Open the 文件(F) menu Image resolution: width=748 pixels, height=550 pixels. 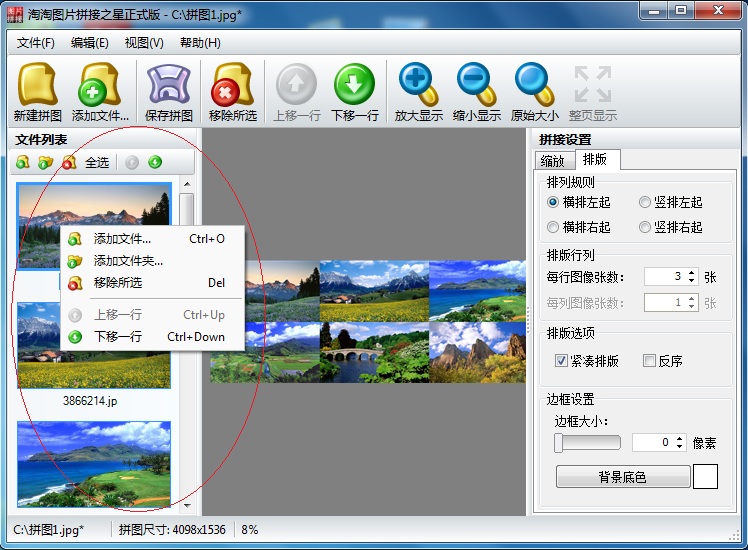(36, 43)
